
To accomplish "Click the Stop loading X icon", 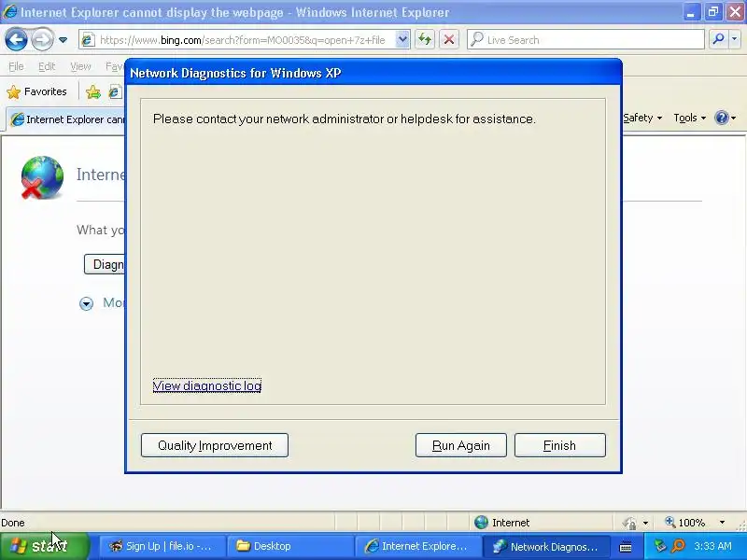I will tap(449, 40).
